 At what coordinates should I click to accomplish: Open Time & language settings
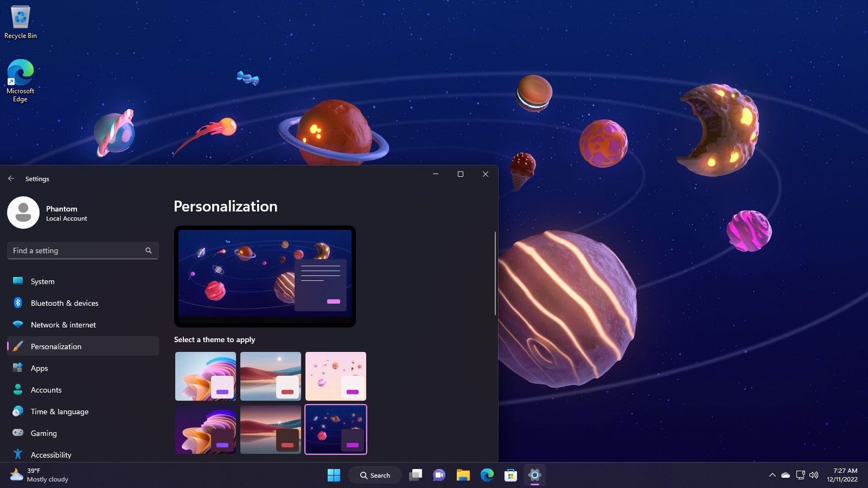[x=59, y=412]
